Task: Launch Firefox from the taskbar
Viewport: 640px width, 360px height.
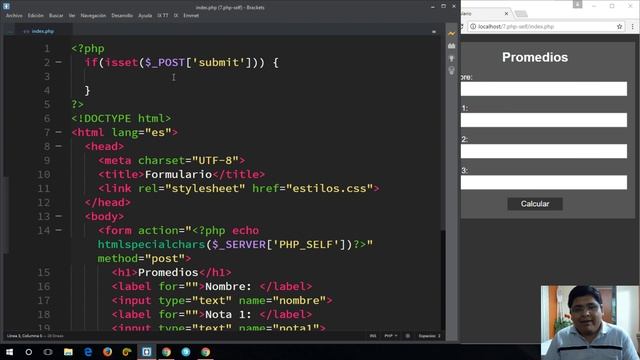Action: pyautogui.click(x=107, y=352)
